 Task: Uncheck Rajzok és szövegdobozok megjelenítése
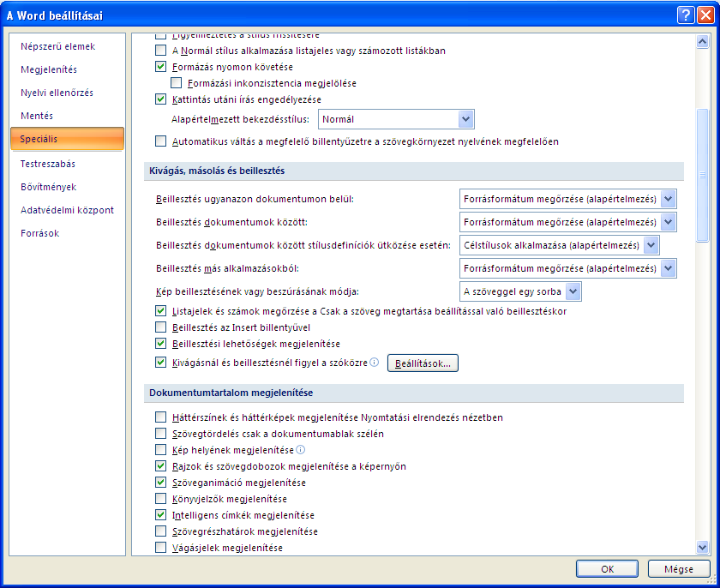161,466
